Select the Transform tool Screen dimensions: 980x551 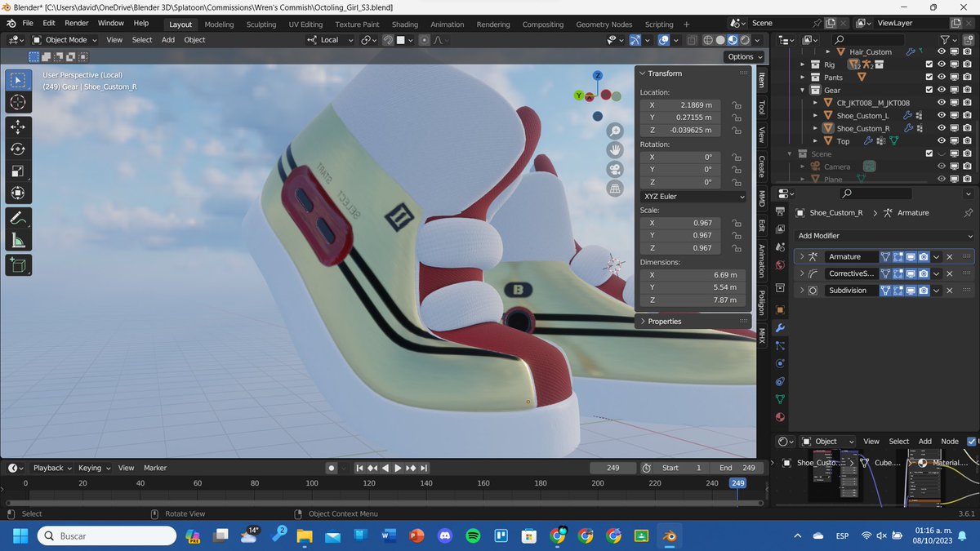(19, 193)
